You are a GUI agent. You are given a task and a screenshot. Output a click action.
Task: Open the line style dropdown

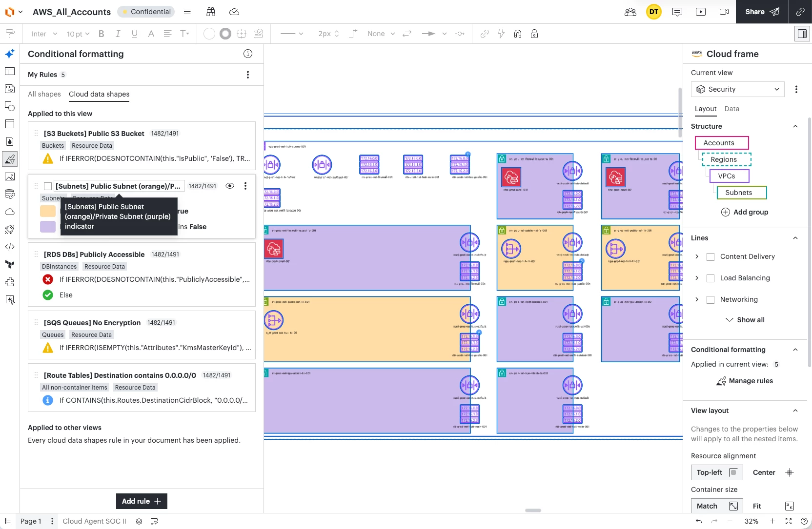tap(292, 34)
